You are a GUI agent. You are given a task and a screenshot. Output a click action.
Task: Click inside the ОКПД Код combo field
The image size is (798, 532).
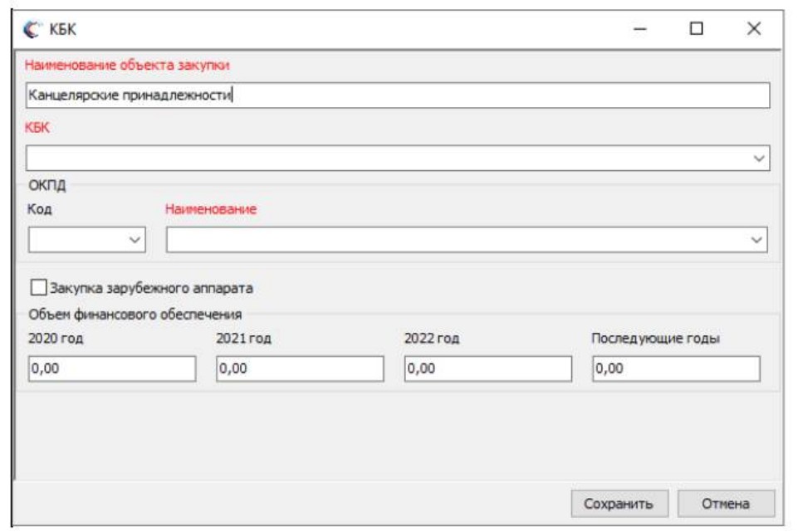click(76, 240)
